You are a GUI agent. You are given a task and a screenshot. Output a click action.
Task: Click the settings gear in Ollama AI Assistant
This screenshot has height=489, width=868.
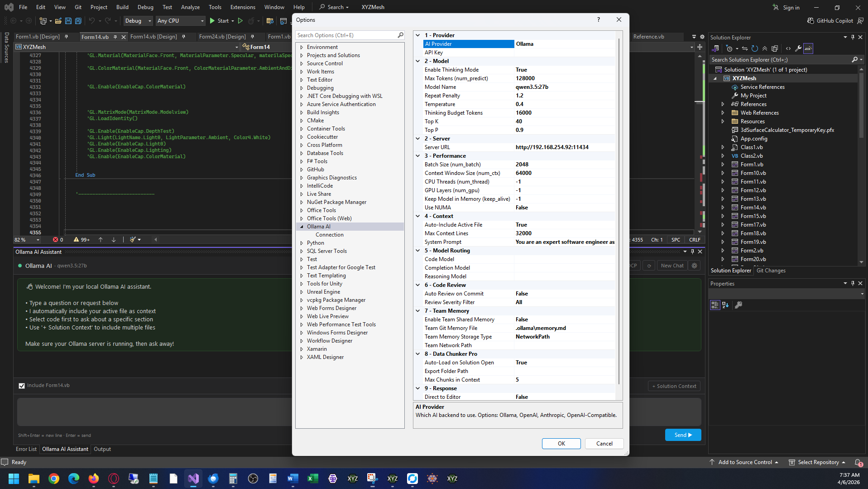(x=694, y=266)
